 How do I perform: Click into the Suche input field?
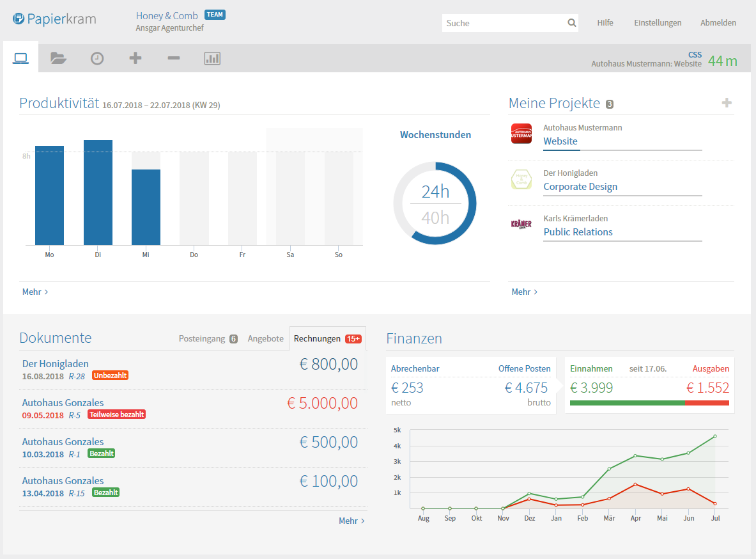[x=504, y=23]
